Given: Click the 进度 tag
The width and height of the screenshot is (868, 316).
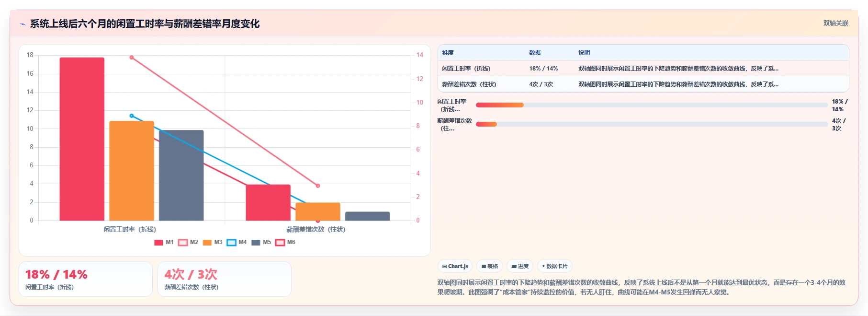Looking at the screenshot, I should [x=520, y=266].
